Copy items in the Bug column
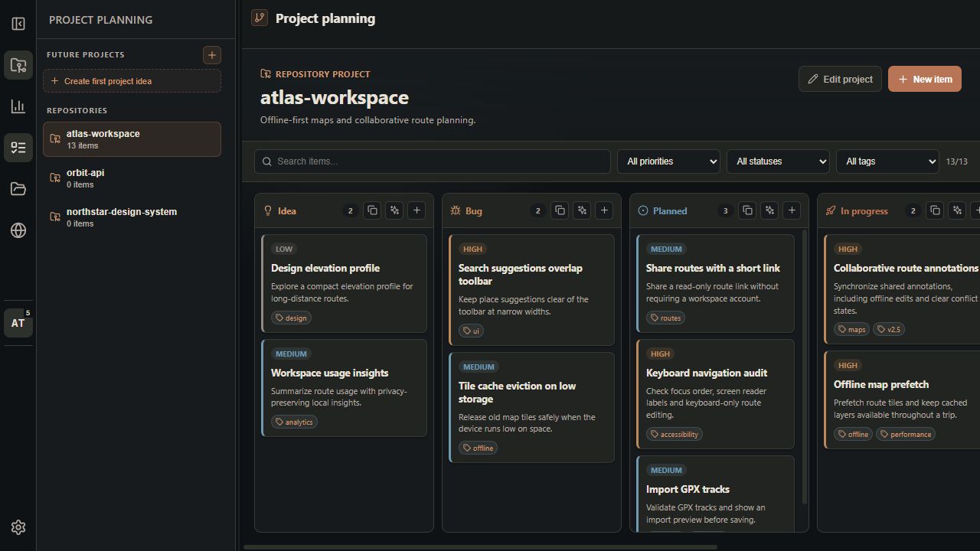The image size is (980, 551). click(x=560, y=210)
